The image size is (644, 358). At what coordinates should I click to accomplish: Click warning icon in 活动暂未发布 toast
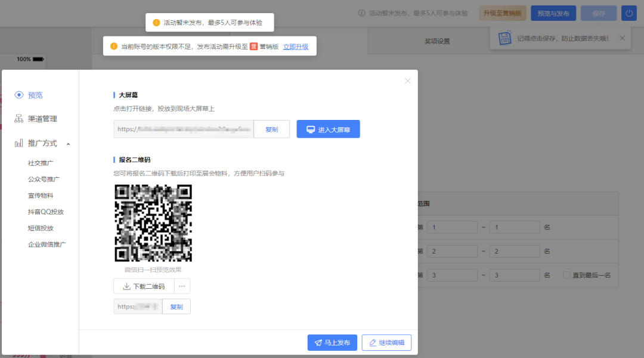pyautogui.click(x=156, y=23)
